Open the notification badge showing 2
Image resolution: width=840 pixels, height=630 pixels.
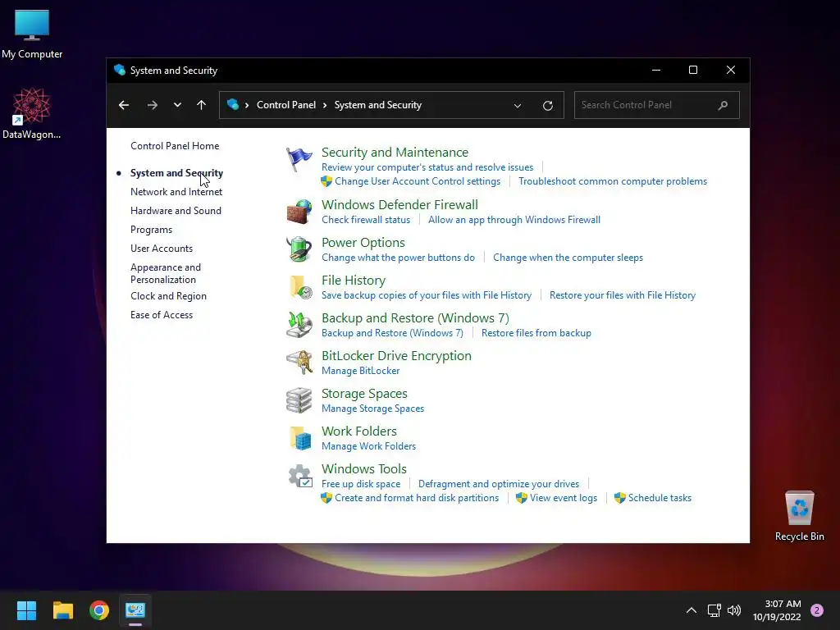(x=817, y=610)
